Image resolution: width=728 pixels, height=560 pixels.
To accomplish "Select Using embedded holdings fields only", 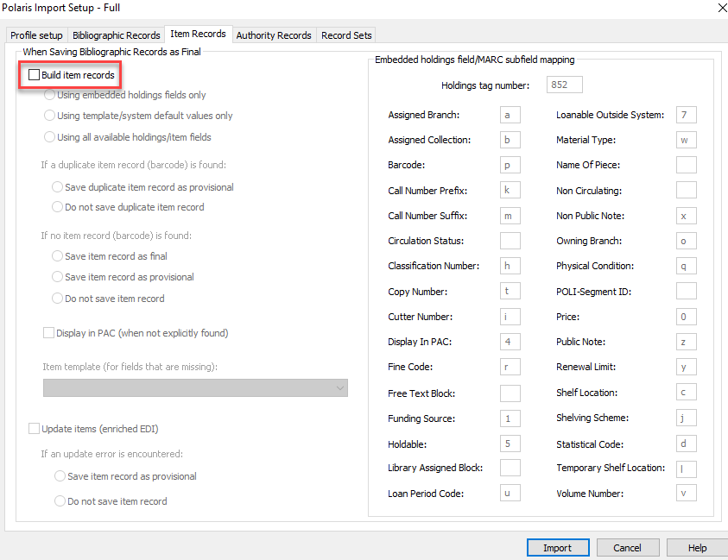I will (x=50, y=95).
